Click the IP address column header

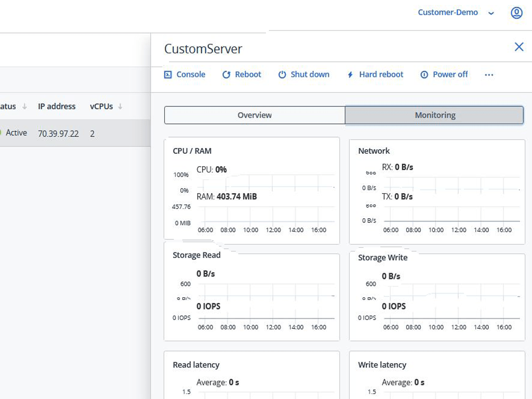tap(57, 107)
